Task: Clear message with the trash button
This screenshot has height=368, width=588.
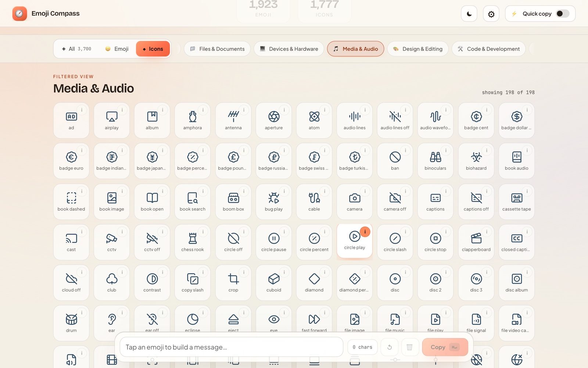Action: tap(409, 347)
